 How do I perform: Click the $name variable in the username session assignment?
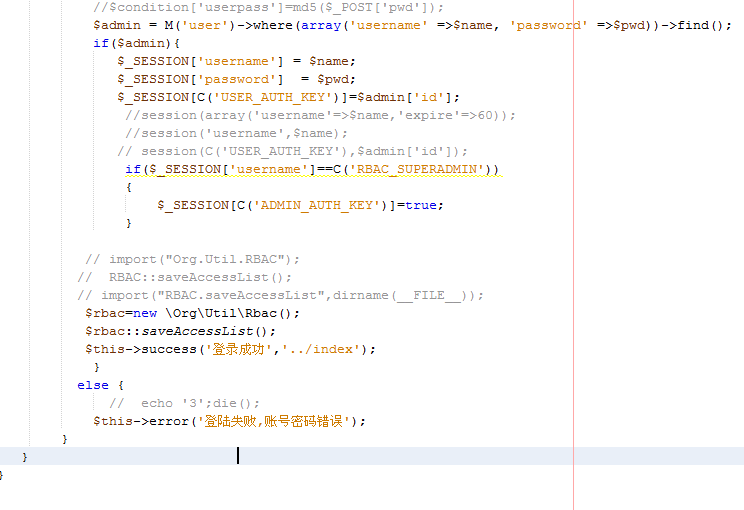coord(331,61)
